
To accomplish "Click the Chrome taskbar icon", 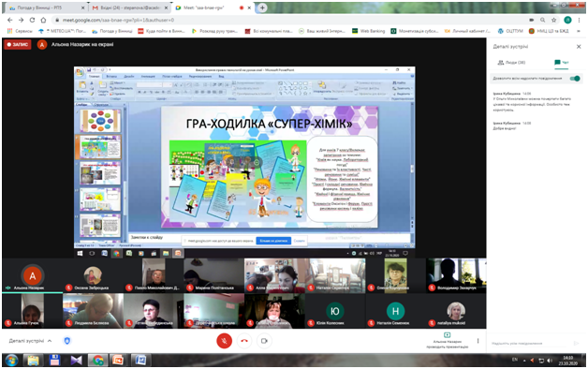I will point(98,360).
